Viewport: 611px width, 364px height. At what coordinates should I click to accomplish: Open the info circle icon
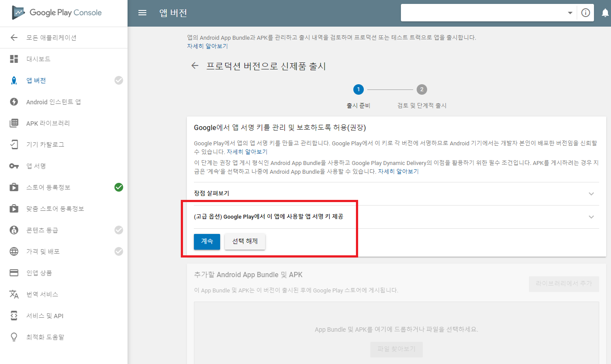[586, 13]
